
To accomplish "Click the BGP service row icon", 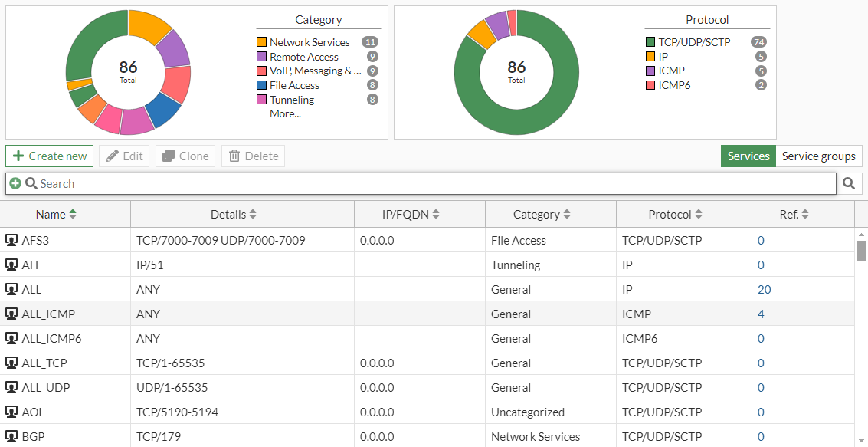I will click(11, 437).
